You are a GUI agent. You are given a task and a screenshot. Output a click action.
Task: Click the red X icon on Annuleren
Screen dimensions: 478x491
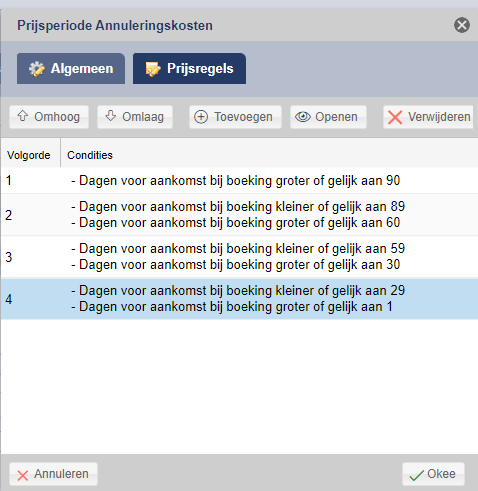click(x=23, y=475)
